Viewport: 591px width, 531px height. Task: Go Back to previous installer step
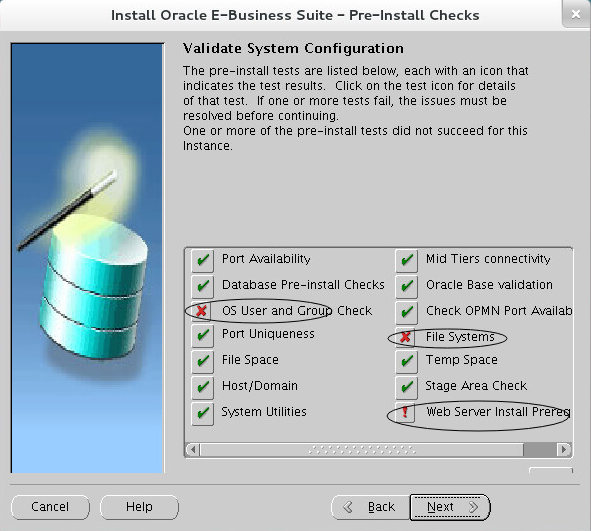(371, 507)
